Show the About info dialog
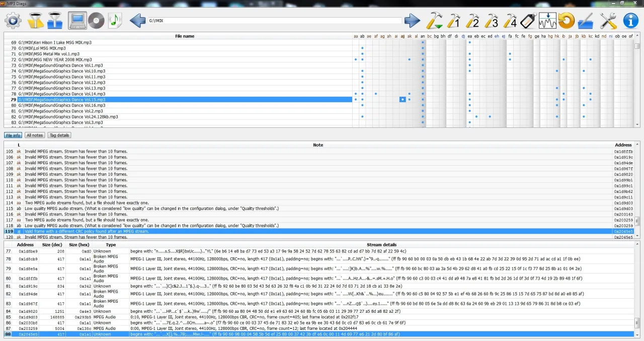The width and height of the screenshot is (644, 341). [x=630, y=21]
